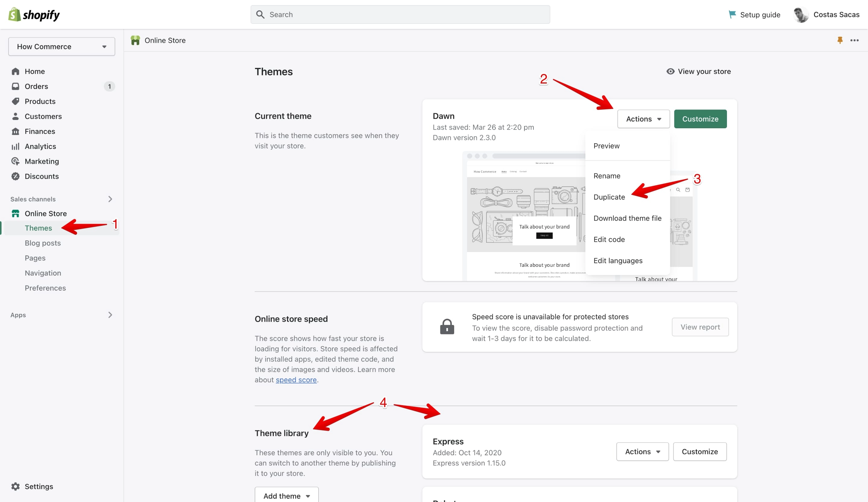Click the Home house icon
Screen dimensions: 868x502
coord(15,71)
